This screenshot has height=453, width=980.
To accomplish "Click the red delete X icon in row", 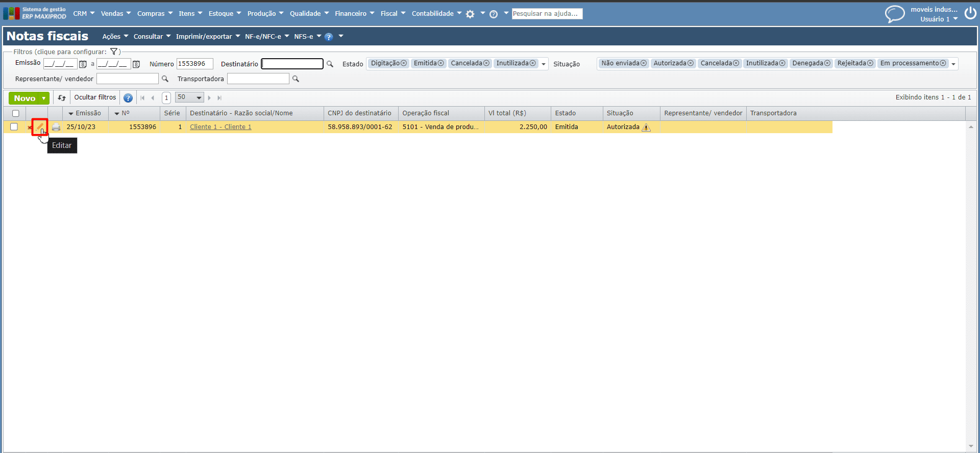I will tap(30, 128).
